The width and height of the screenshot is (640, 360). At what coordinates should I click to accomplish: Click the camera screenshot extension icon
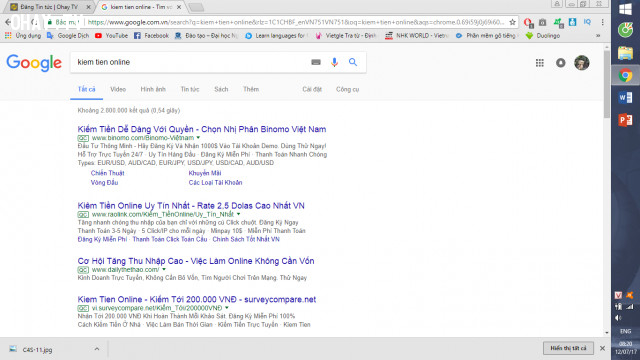coord(542,22)
